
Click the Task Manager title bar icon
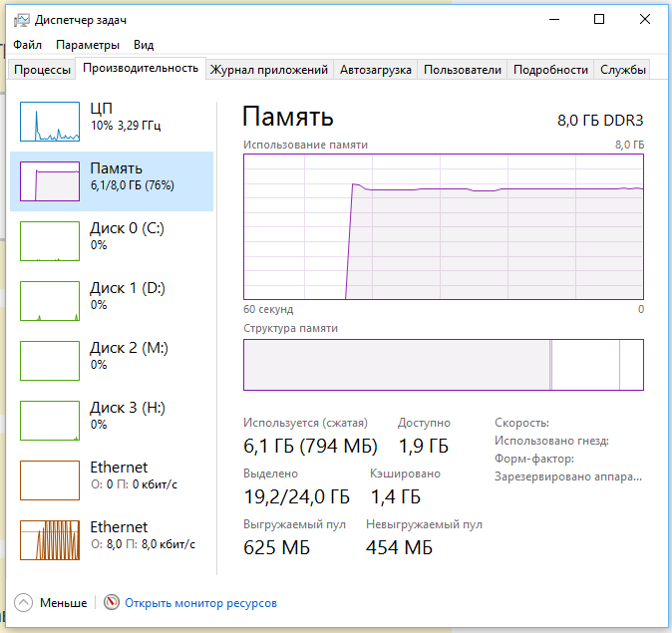[21, 20]
